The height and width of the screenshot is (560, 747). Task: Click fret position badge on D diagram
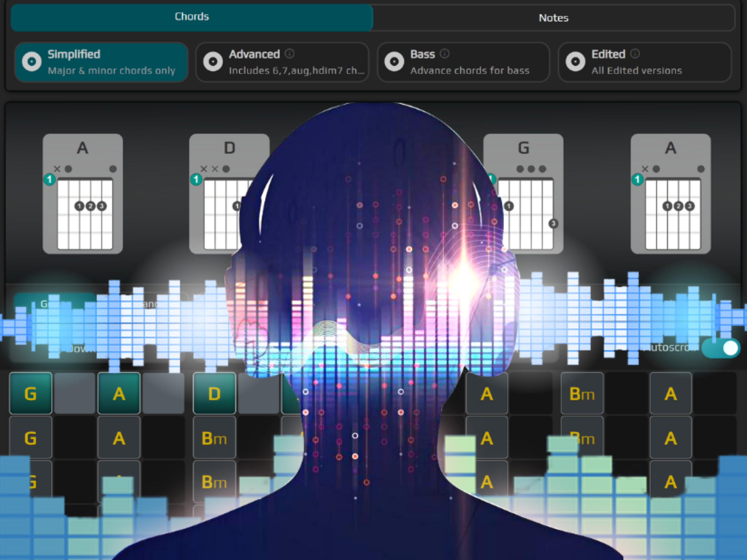pos(196,179)
